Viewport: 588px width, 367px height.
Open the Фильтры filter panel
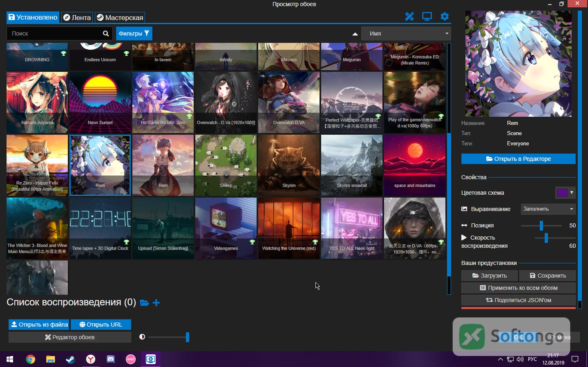(134, 33)
